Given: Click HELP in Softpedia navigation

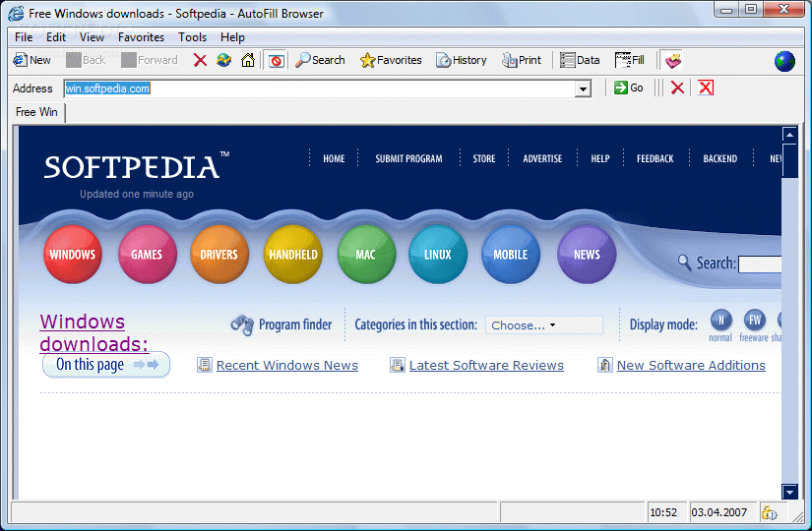Looking at the screenshot, I should (x=600, y=159).
